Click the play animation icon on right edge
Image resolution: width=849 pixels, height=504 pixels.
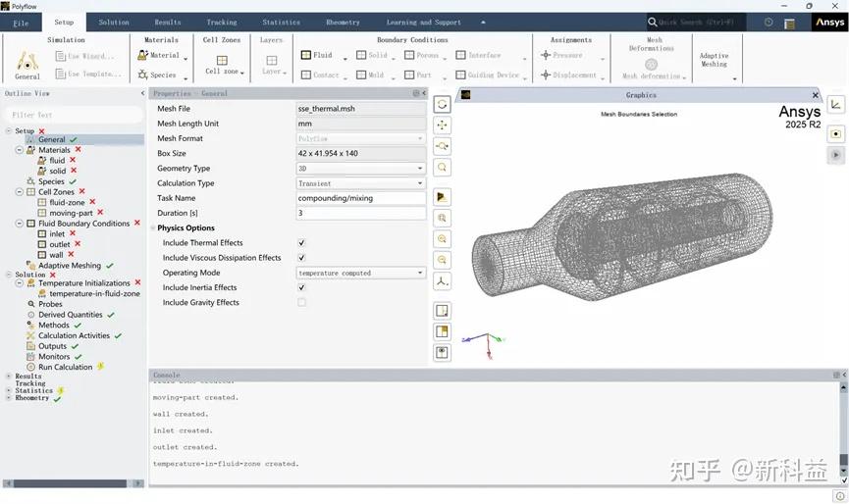(835, 155)
